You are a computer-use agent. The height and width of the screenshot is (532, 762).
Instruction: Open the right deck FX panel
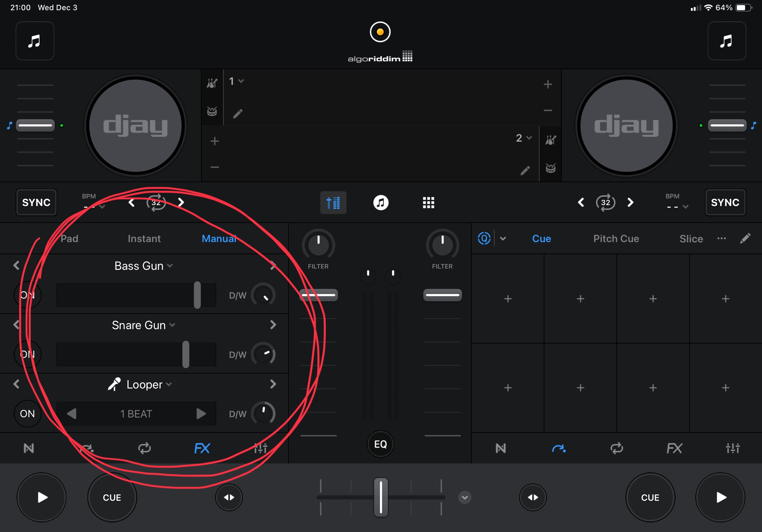[x=674, y=448]
